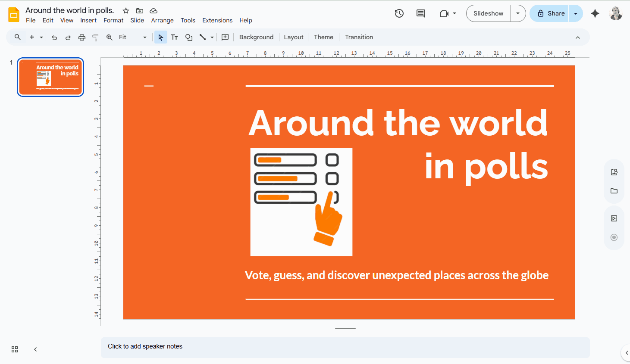The width and height of the screenshot is (630, 364).
Task: Print the presentation using the printer icon
Action: tap(82, 37)
